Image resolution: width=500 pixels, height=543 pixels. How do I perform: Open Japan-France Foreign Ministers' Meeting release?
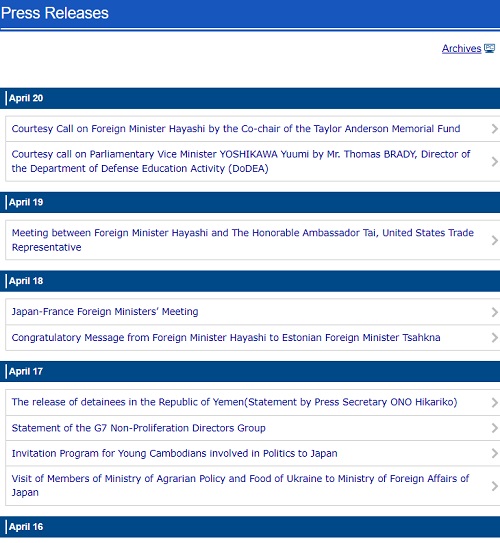105,311
